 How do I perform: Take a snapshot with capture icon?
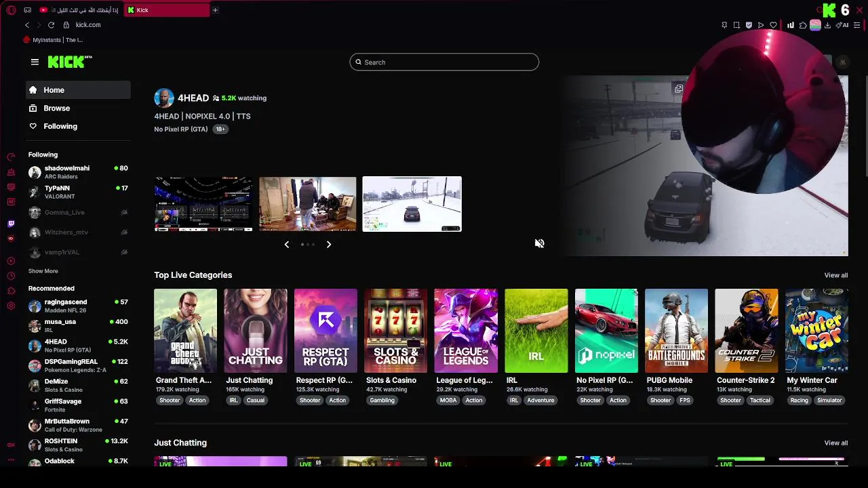pyautogui.click(x=736, y=25)
